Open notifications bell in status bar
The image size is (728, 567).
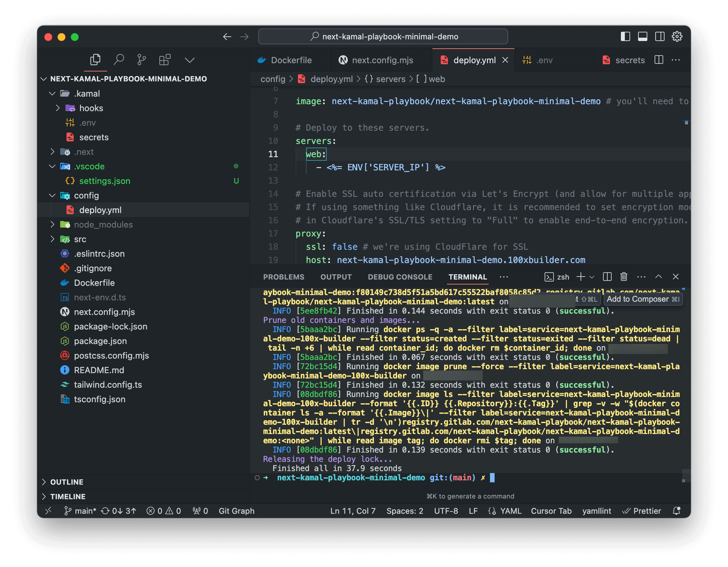(x=677, y=511)
